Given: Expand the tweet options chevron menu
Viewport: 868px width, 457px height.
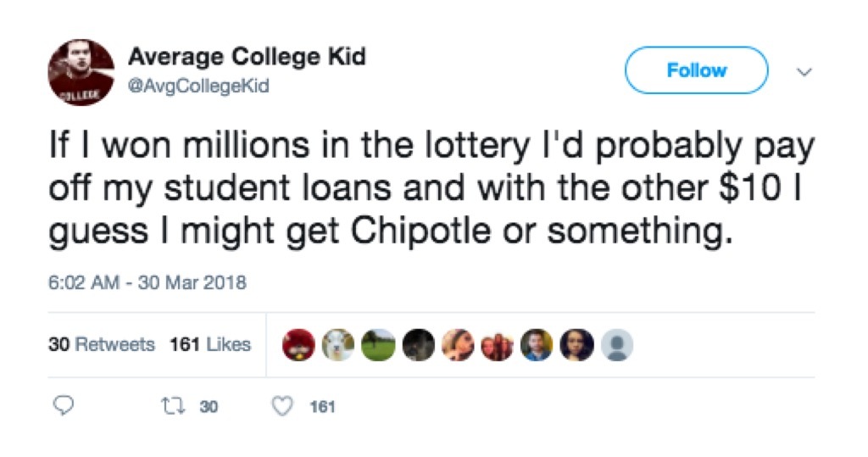Looking at the screenshot, I should coord(804,73).
